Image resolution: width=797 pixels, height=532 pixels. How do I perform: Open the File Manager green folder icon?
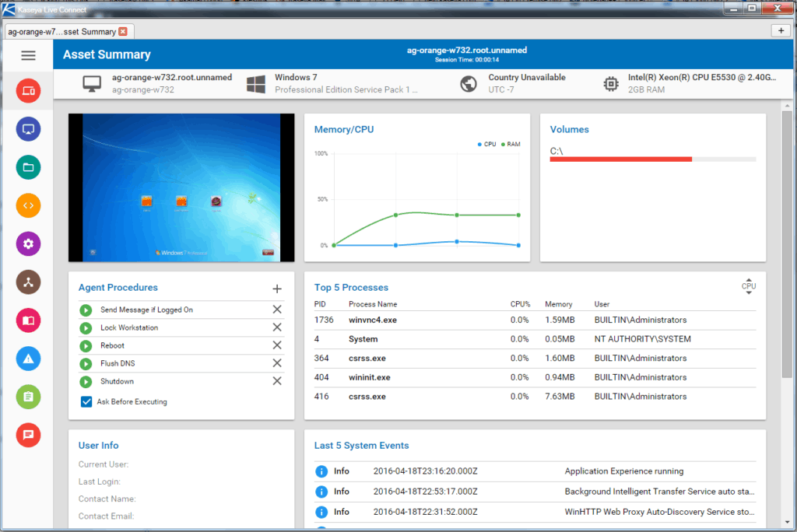[x=28, y=167]
